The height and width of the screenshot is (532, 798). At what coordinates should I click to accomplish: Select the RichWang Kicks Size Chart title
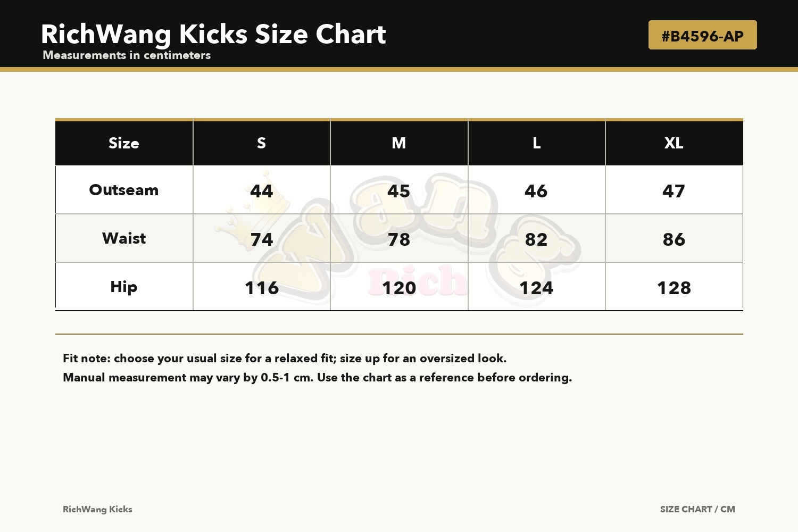[x=213, y=34]
